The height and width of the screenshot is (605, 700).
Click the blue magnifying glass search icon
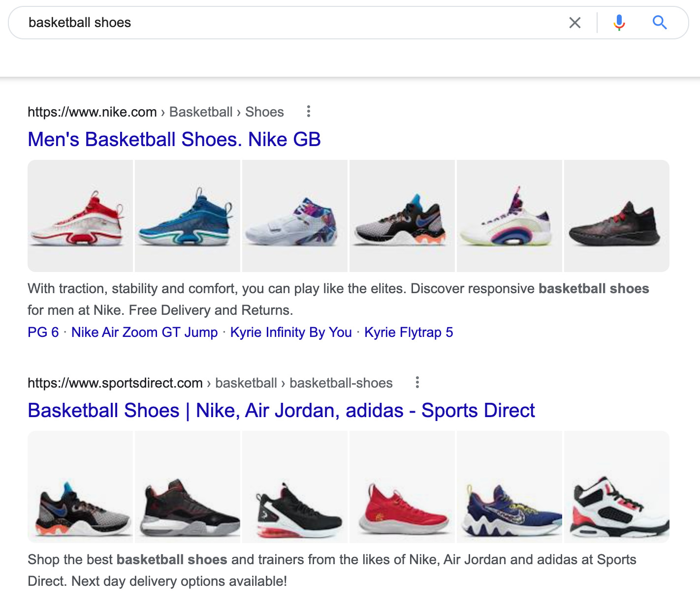[x=660, y=23]
